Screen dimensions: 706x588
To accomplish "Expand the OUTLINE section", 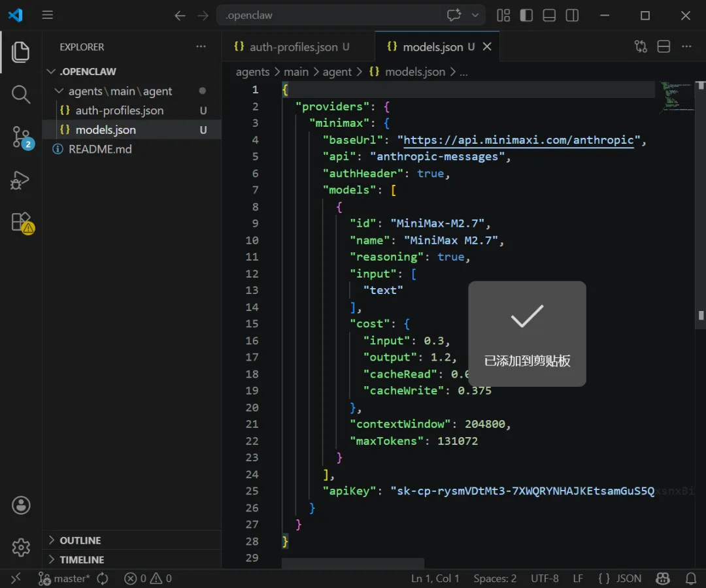I will 80,540.
